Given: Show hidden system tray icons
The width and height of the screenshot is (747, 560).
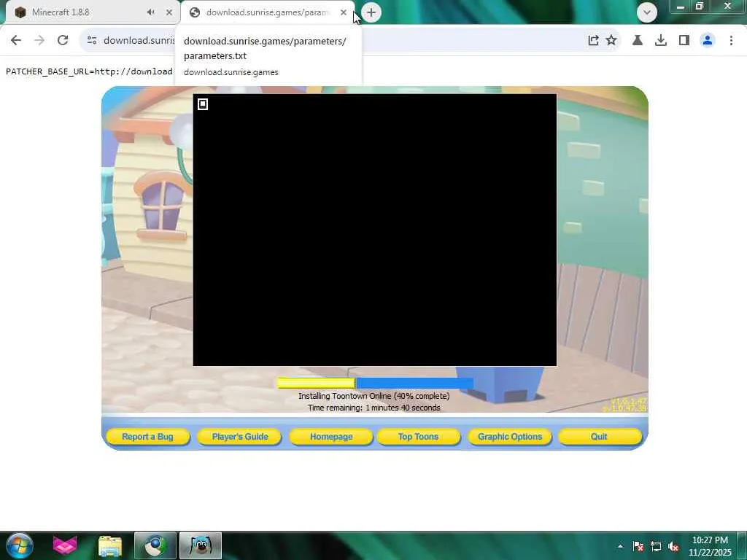Looking at the screenshot, I should pos(620,546).
